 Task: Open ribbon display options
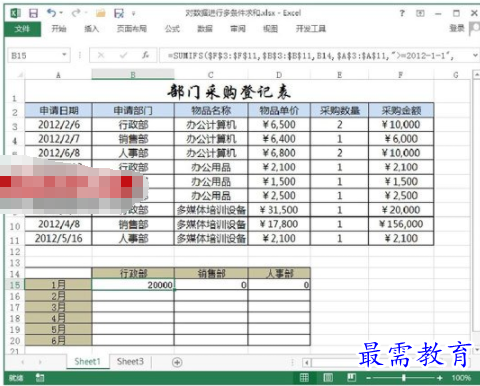[x=420, y=13]
